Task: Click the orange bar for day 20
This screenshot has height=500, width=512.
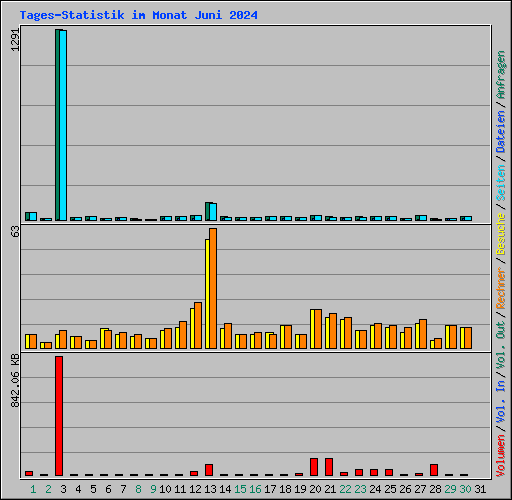Action: [318, 329]
